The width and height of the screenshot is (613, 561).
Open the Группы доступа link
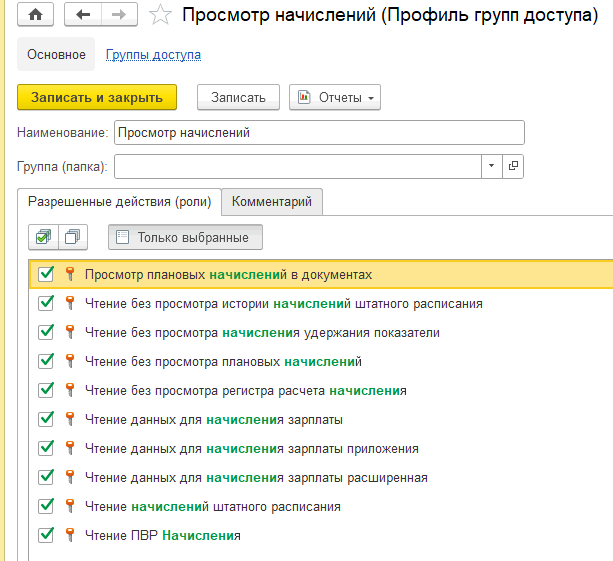(x=153, y=55)
